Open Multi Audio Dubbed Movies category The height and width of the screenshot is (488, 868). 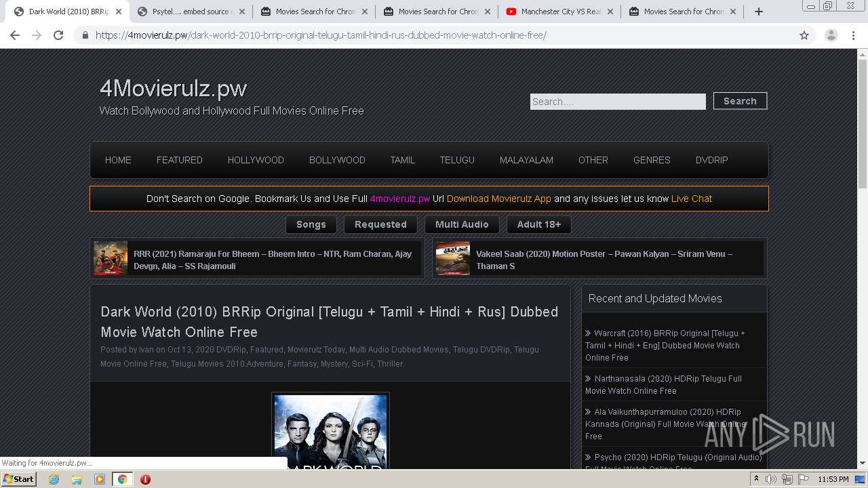[x=399, y=350]
